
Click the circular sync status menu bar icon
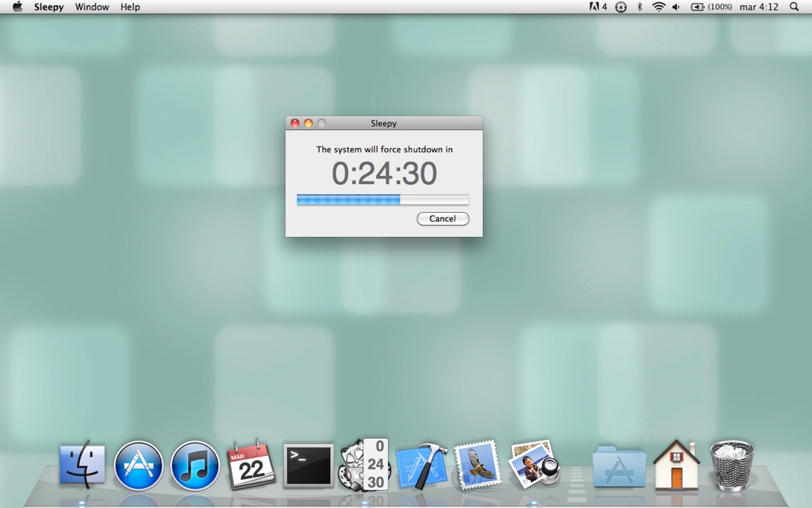(x=621, y=7)
